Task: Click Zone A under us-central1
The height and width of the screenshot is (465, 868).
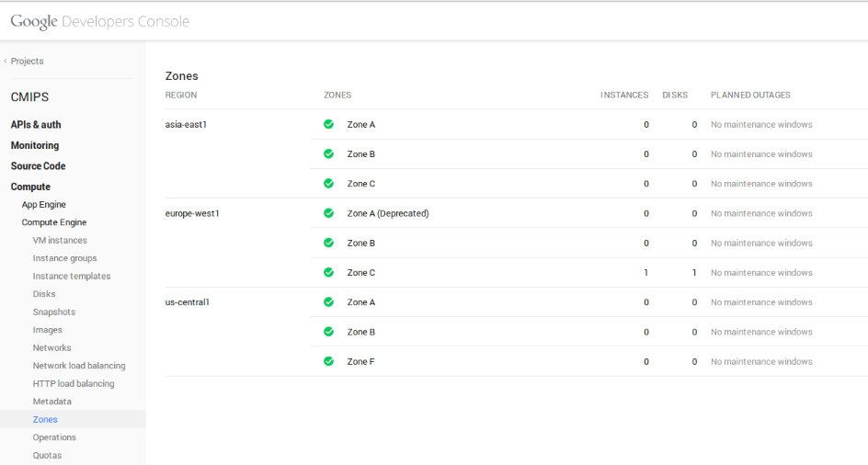Action: coord(361,302)
